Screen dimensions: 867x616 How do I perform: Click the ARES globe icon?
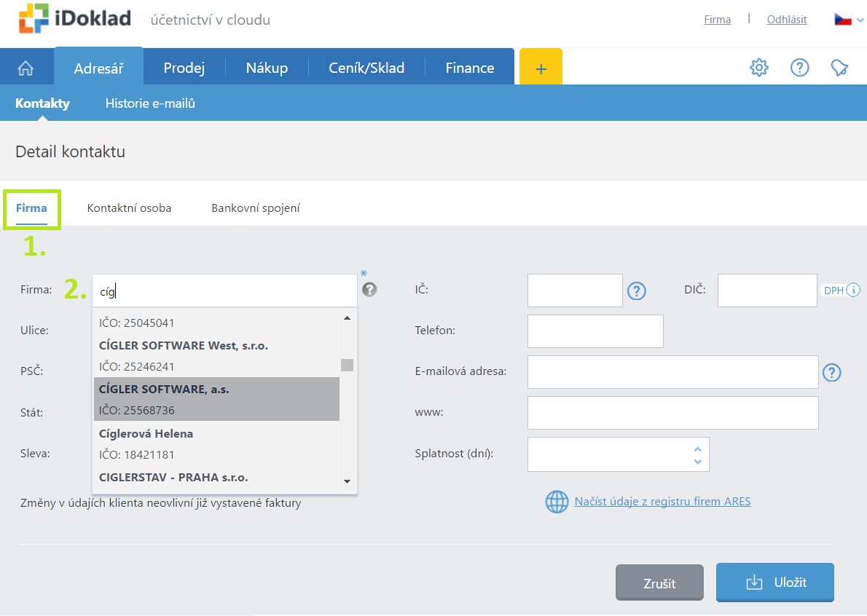[557, 502]
